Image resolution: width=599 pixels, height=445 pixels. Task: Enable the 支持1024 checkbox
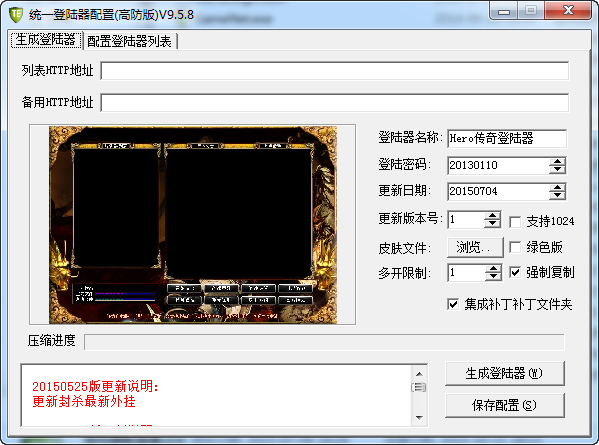pyautogui.click(x=515, y=222)
